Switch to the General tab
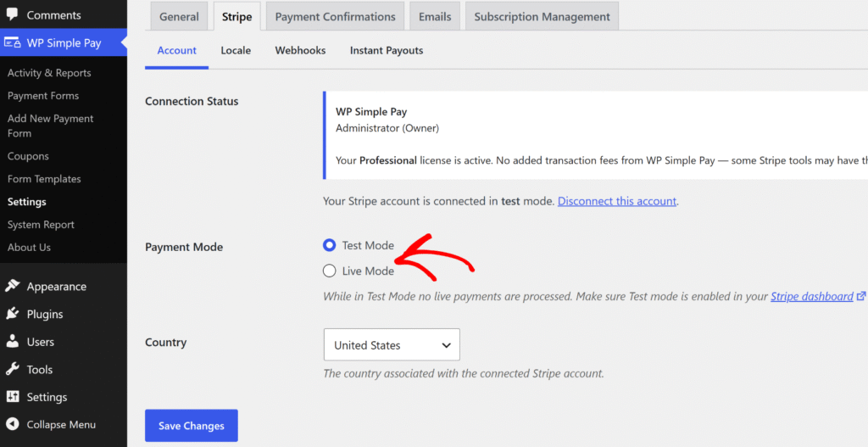 coord(179,17)
